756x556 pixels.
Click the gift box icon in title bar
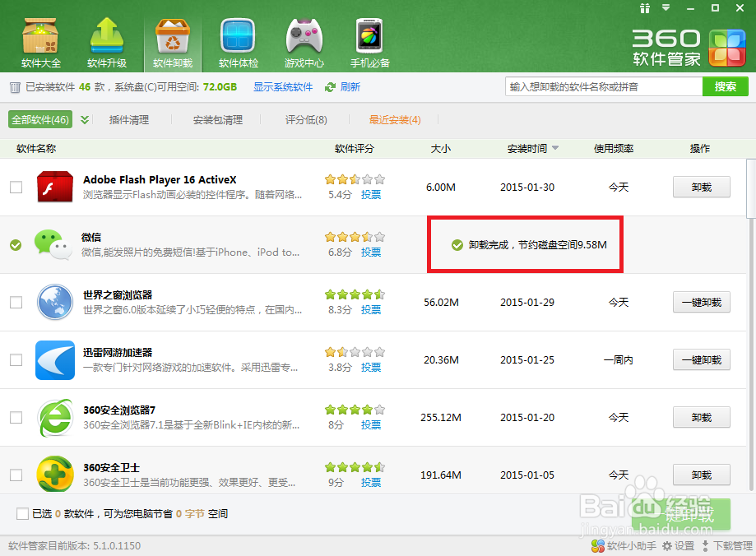[x=645, y=7]
